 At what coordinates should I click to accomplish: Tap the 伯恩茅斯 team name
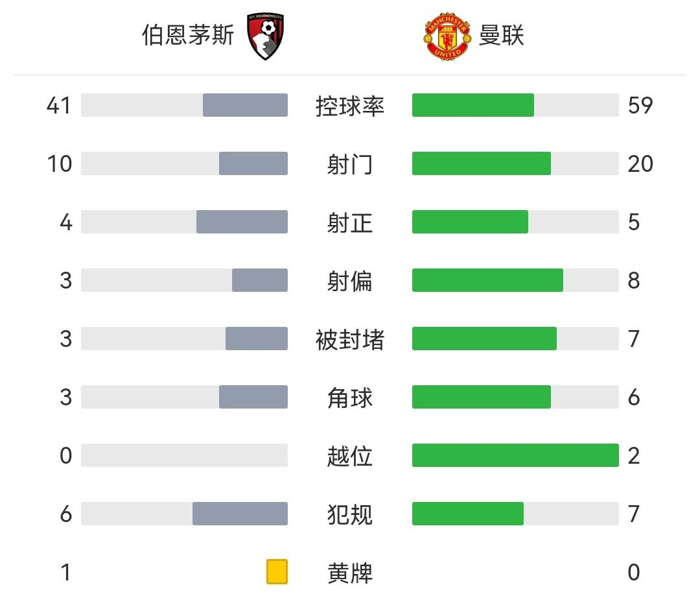188,36
